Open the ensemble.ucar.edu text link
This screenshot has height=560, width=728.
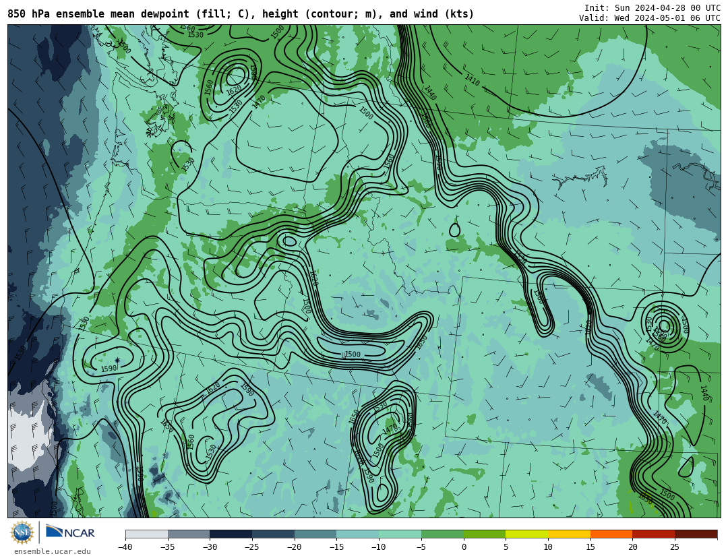53,552
